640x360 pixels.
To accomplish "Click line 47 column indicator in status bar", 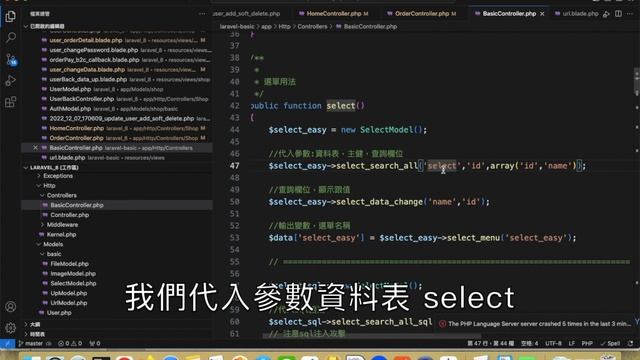I will click(x=491, y=344).
